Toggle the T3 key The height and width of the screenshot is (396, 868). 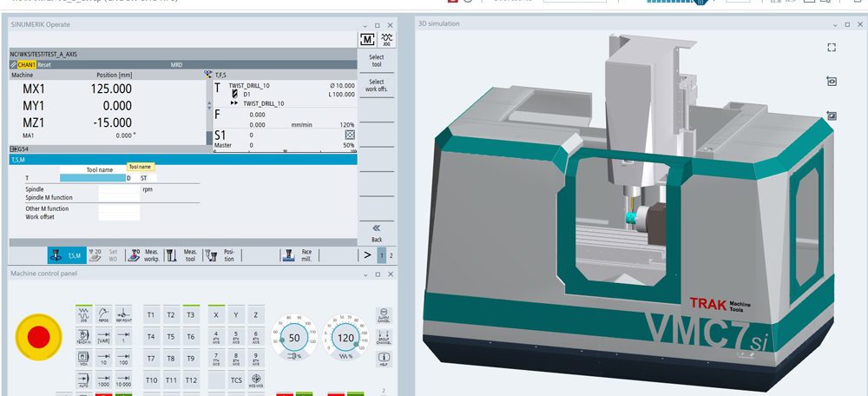pos(191,314)
